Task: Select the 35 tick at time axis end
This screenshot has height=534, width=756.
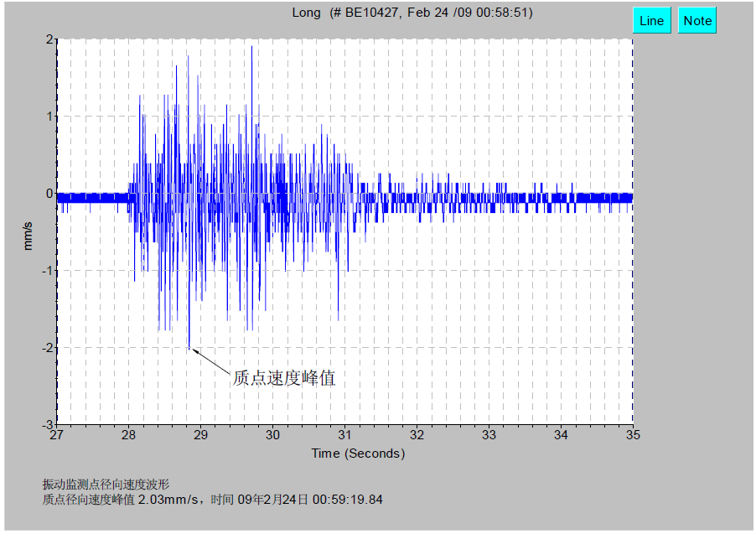Action: (633, 435)
